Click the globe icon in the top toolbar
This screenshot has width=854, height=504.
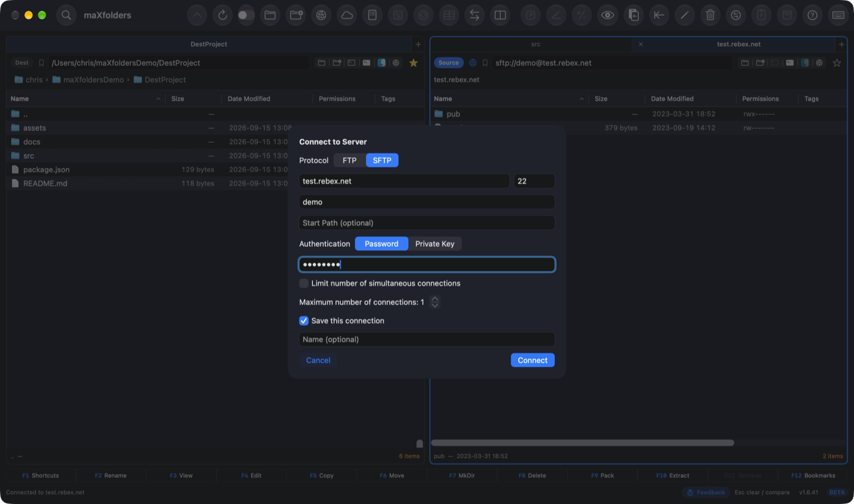click(321, 15)
